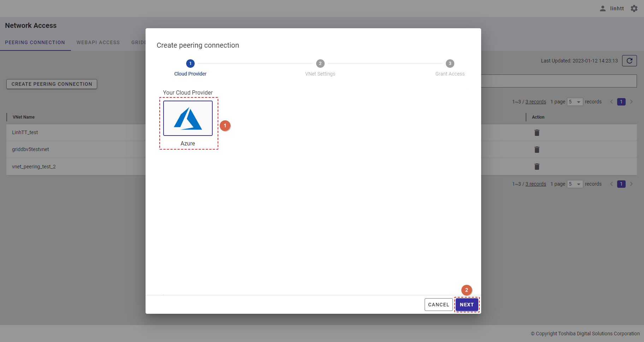Viewport: 644px width, 342px height.
Task: Click step 3 Grant Access circle
Action: (450, 64)
